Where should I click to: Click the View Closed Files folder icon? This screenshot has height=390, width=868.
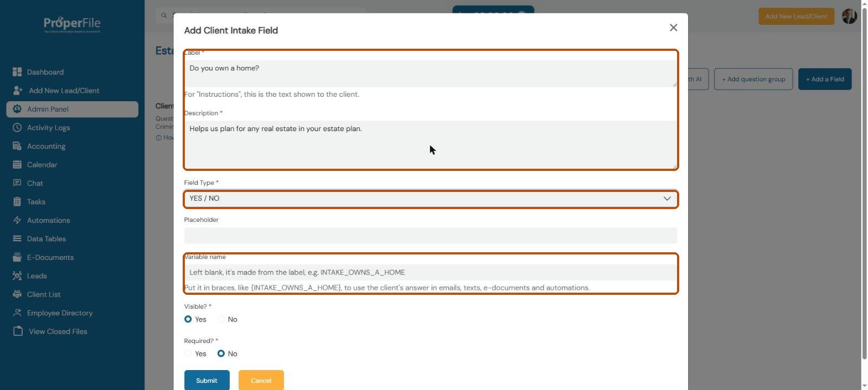pos(18,331)
